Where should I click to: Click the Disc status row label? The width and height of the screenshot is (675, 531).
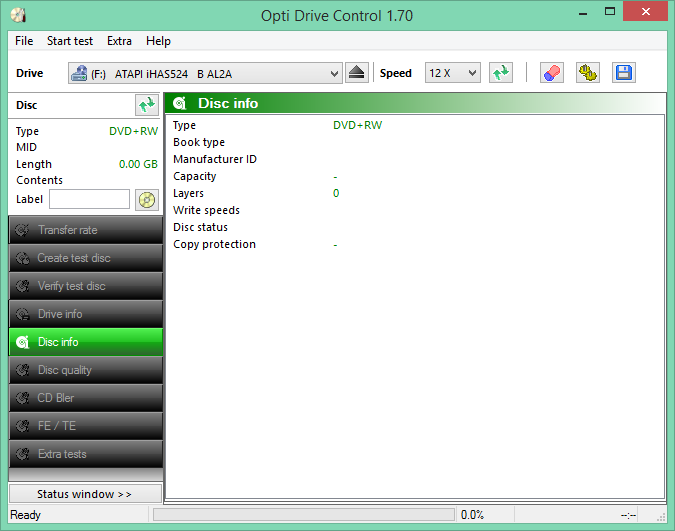click(x=200, y=227)
